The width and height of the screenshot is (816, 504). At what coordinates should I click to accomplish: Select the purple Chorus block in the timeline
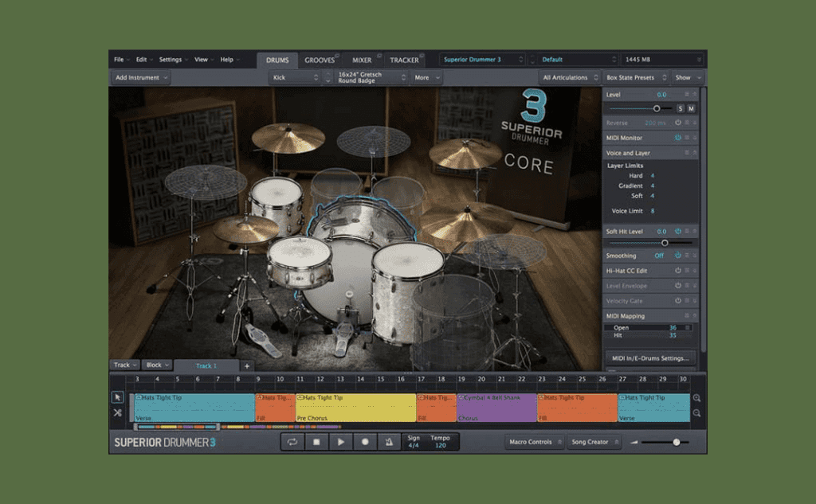497,408
